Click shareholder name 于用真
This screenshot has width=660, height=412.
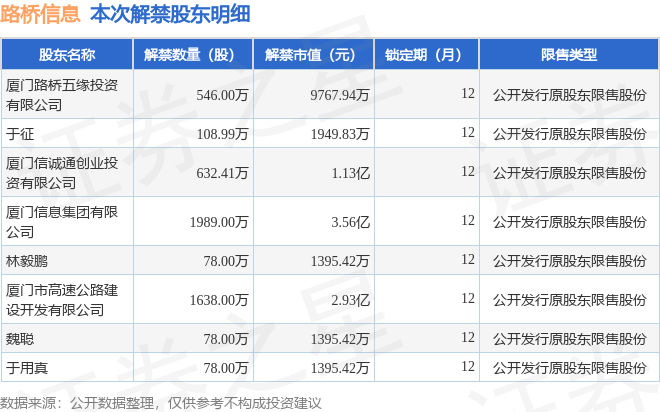[x=27, y=368]
